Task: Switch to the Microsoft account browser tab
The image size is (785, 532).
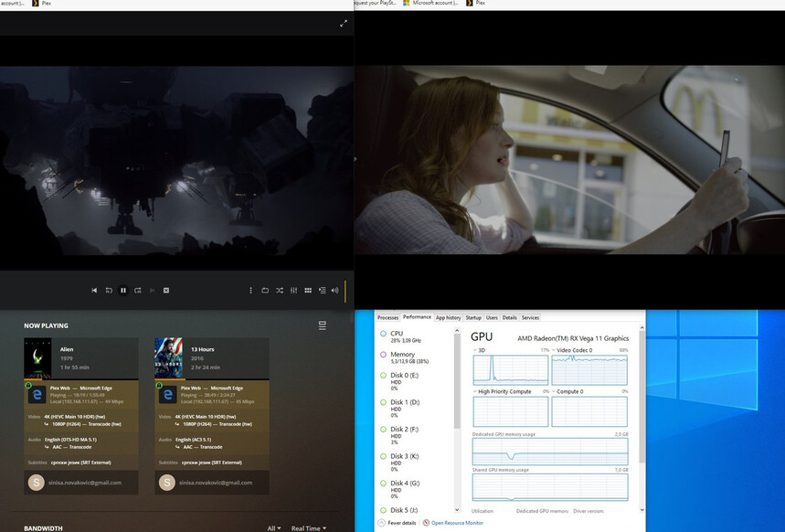Action: (431, 3)
